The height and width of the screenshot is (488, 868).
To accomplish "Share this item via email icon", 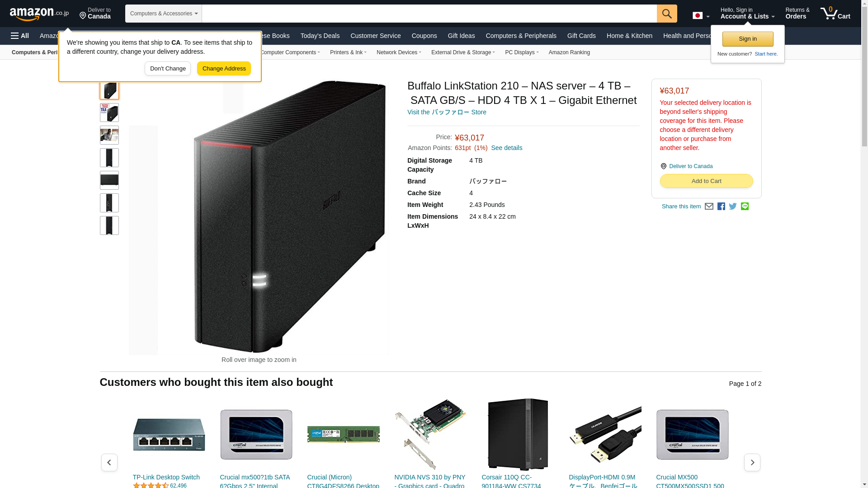I will (709, 206).
